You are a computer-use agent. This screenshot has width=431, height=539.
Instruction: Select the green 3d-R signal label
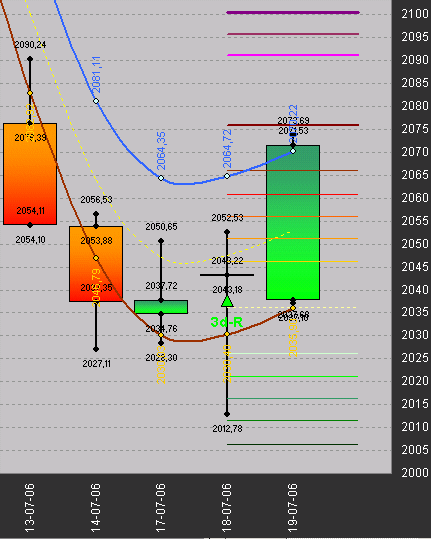coord(227,322)
